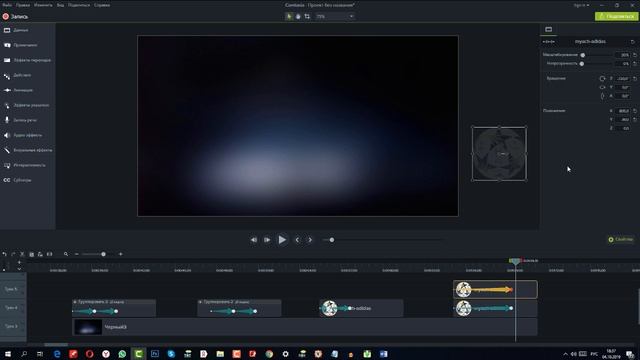Open the Annotations sidebar item
Viewport: 640px width, 360px height.
pyautogui.click(x=20, y=45)
